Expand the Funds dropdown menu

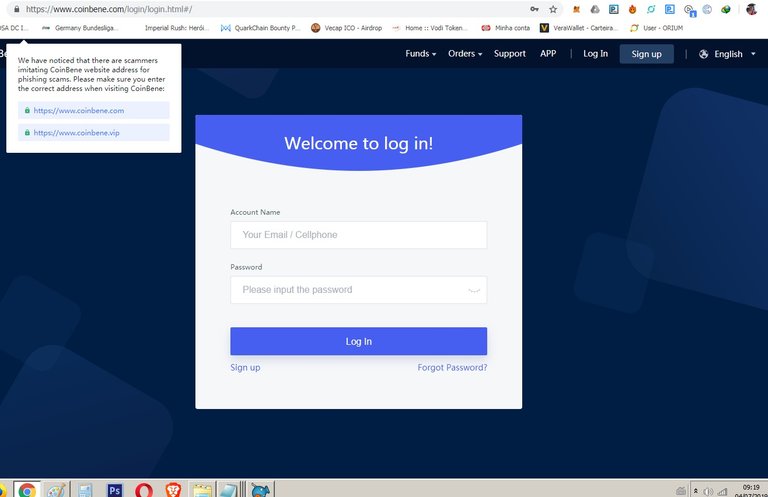click(x=420, y=54)
